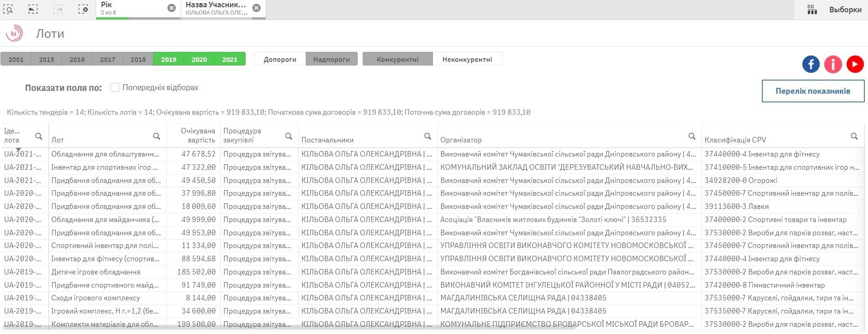Viewport: 868px width, 334px height.
Task: Open the Перелік показників button
Action: click(x=813, y=91)
